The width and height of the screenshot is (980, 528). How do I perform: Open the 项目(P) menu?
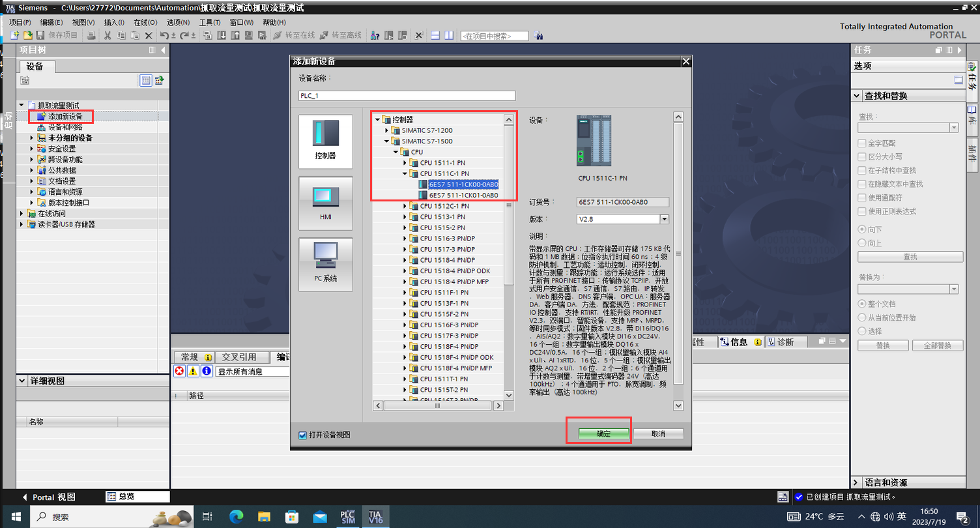(x=20, y=22)
